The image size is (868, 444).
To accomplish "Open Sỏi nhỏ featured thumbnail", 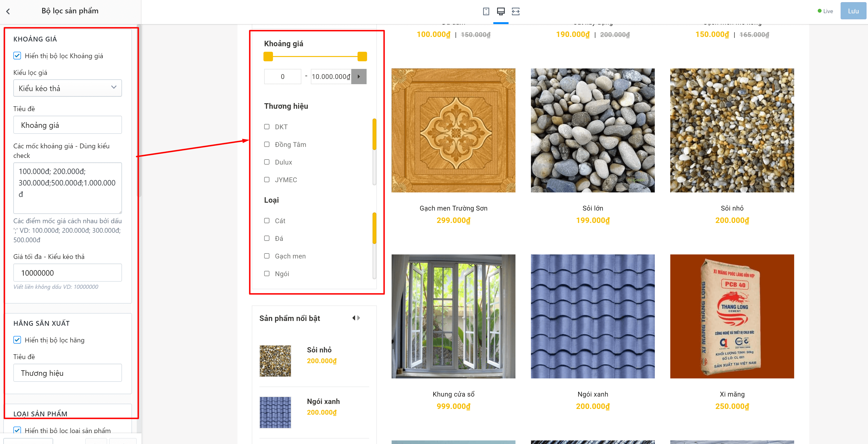I will tap(275, 361).
